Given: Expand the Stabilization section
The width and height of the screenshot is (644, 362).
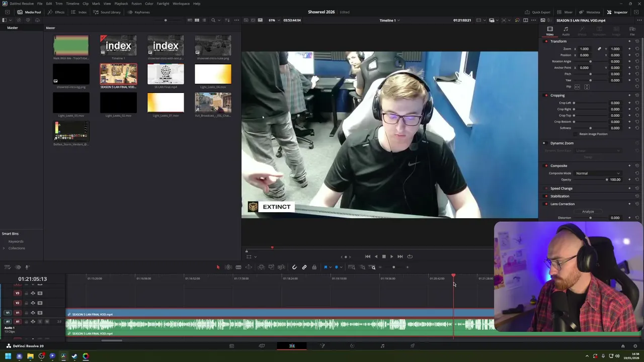Looking at the screenshot, I should pyautogui.click(x=559, y=196).
